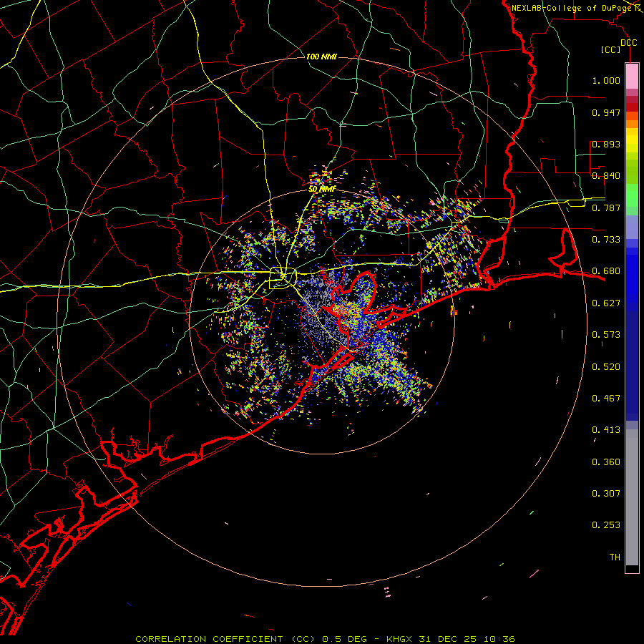
Task: Click the 0.627 scale value
Action: tap(606, 303)
